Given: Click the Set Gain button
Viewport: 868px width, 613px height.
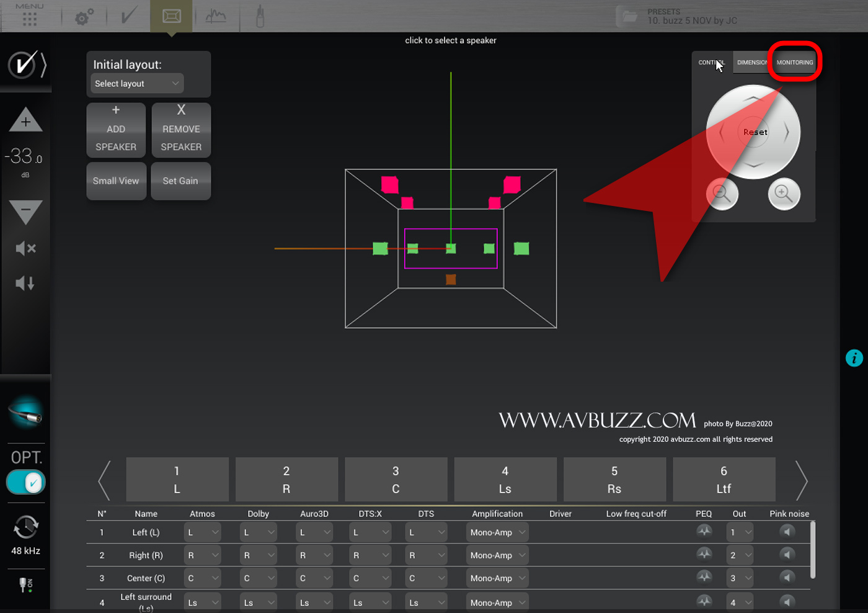Looking at the screenshot, I should coord(180,181).
